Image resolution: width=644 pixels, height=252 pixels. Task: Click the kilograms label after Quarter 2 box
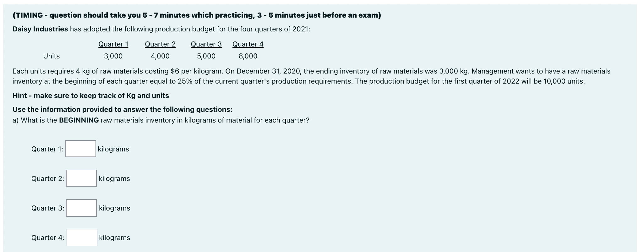[114, 178]
